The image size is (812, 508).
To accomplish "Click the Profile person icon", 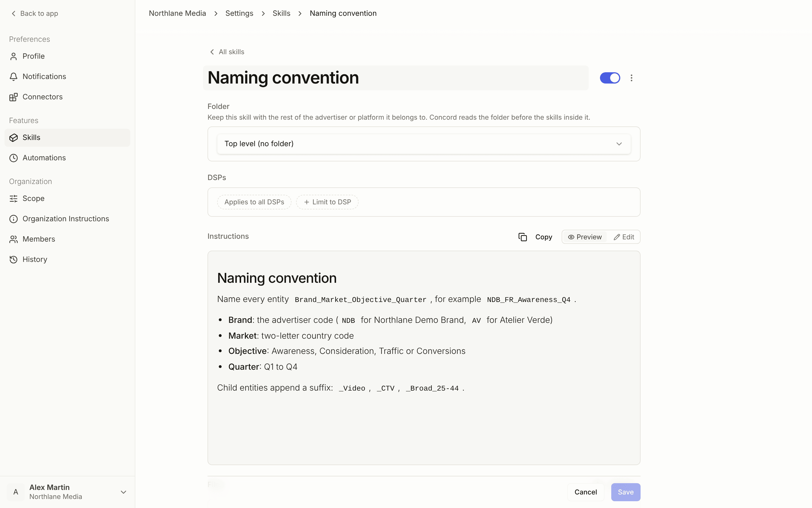I will pos(14,56).
